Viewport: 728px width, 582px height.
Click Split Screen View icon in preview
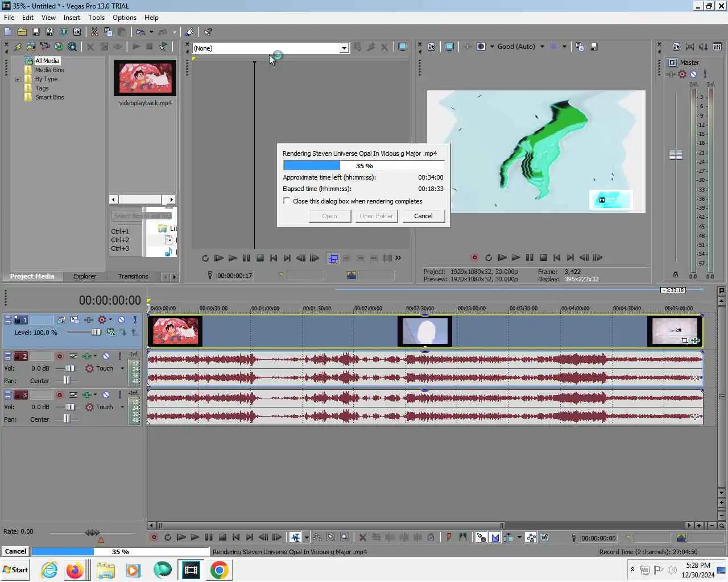click(x=481, y=47)
